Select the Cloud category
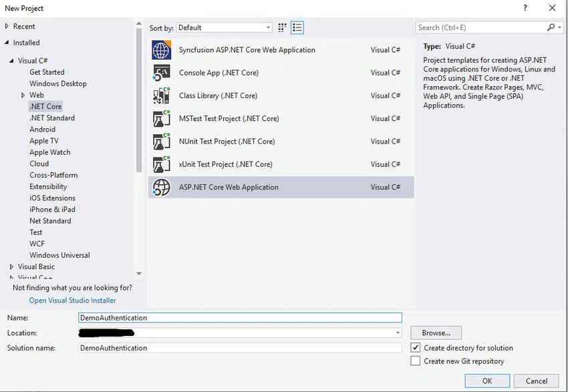The width and height of the screenshot is (568, 392). tap(39, 164)
